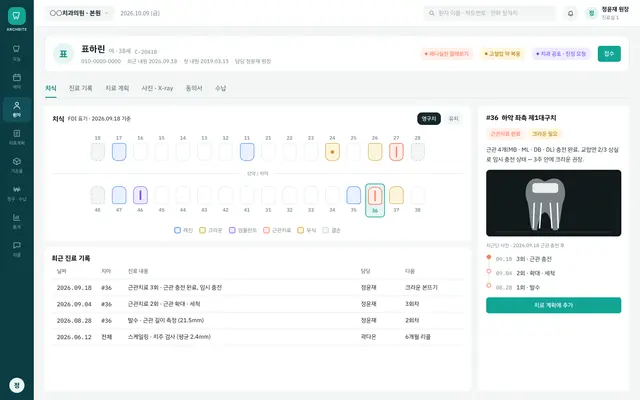Click the green 접수 button
Screen dimensions: 640x400
pos(609,54)
